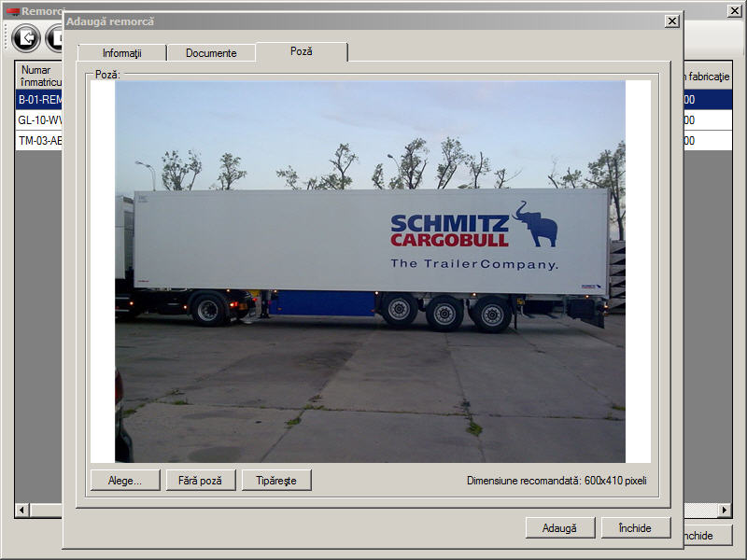Image resolution: width=747 pixels, height=560 pixels.
Task: Print photo using Tipărește button
Action: click(x=276, y=481)
